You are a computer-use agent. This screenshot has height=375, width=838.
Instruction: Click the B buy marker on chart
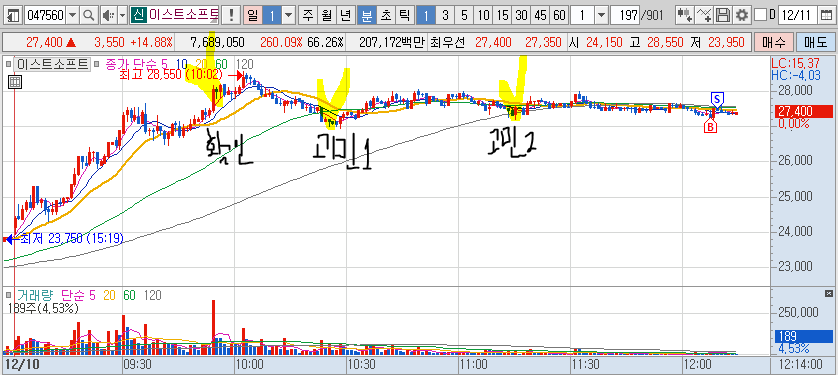[x=711, y=127]
